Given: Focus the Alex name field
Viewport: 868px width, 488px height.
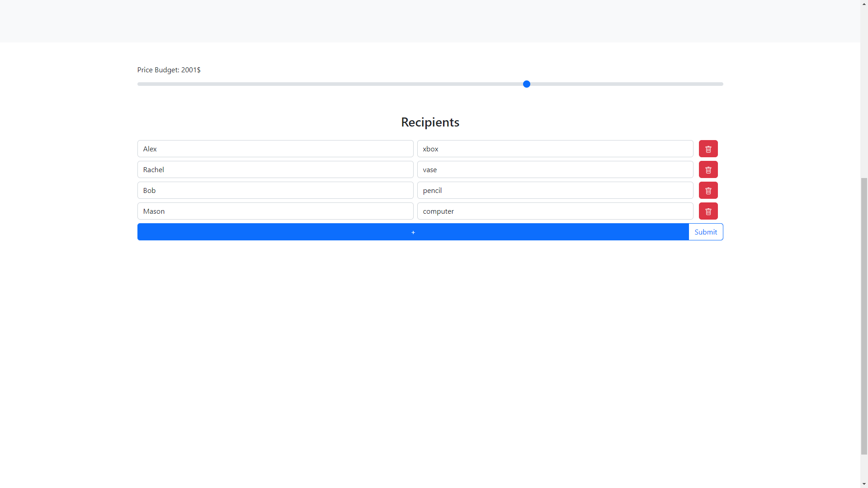Looking at the screenshot, I should [275, 149].
